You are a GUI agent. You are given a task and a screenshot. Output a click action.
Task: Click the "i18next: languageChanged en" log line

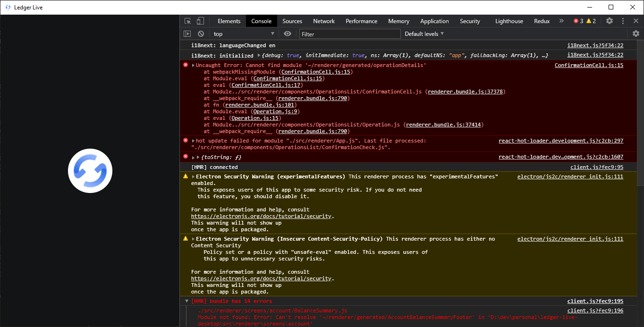pos(233,46)
